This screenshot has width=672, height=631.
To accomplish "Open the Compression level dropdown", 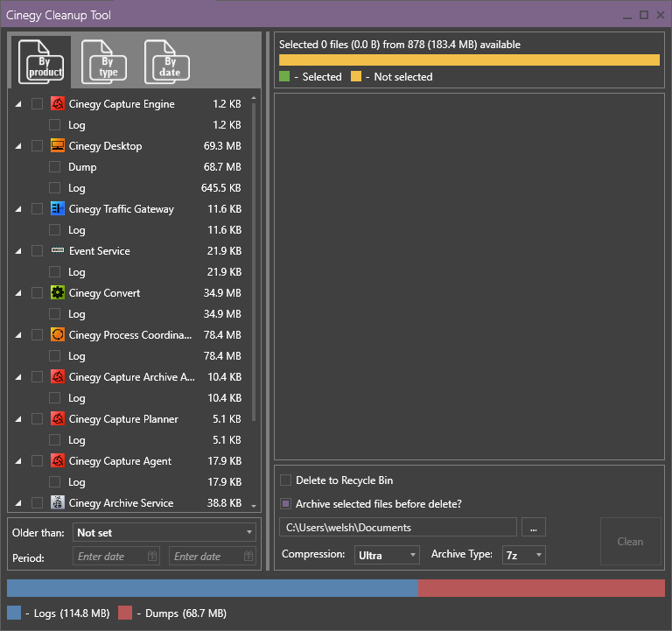I will point(387,555).
